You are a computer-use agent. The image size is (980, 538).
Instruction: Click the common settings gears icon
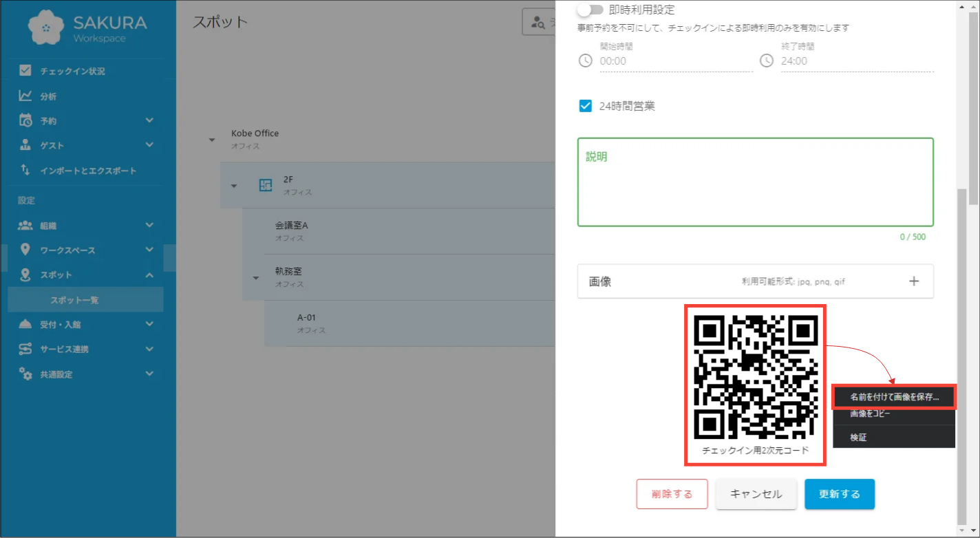point(25,374)
